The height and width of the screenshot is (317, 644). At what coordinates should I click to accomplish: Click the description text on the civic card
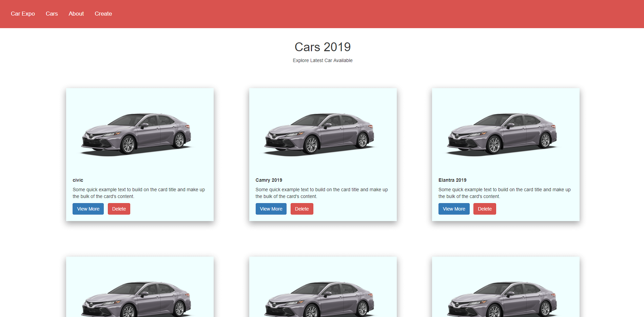139,193
